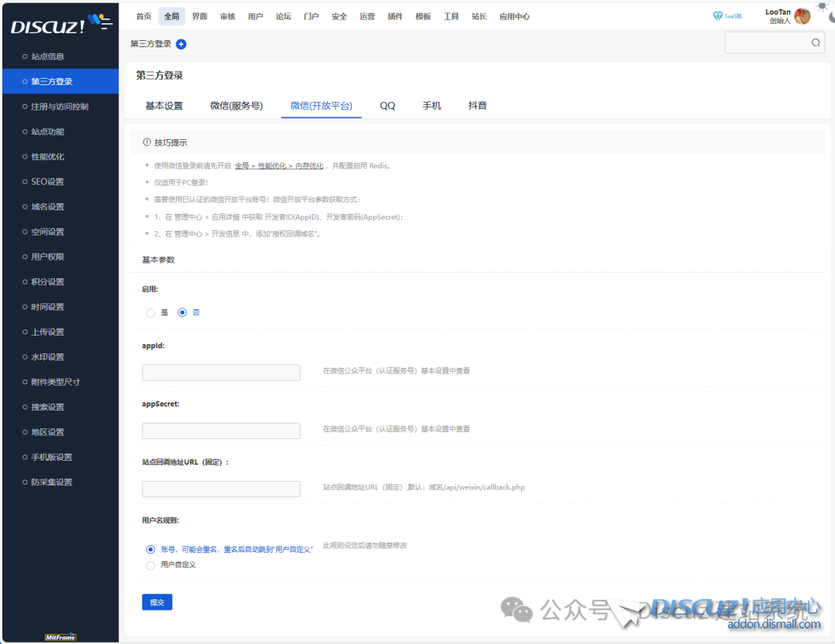
Task: Click the search magnifier icon
Action: (816, 43)
